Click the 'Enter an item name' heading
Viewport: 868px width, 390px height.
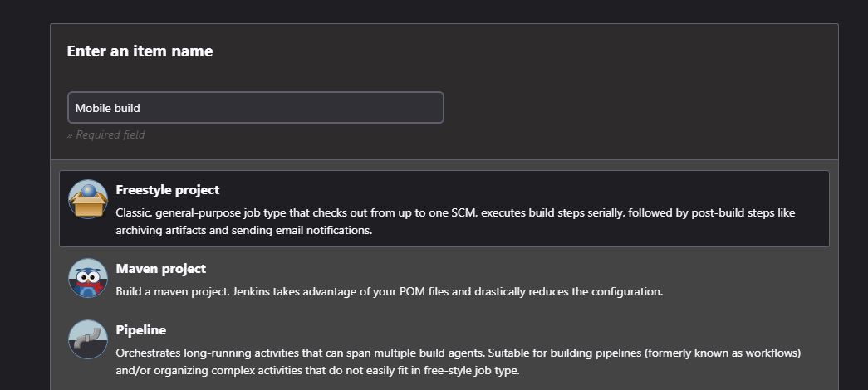click(140, 51)
